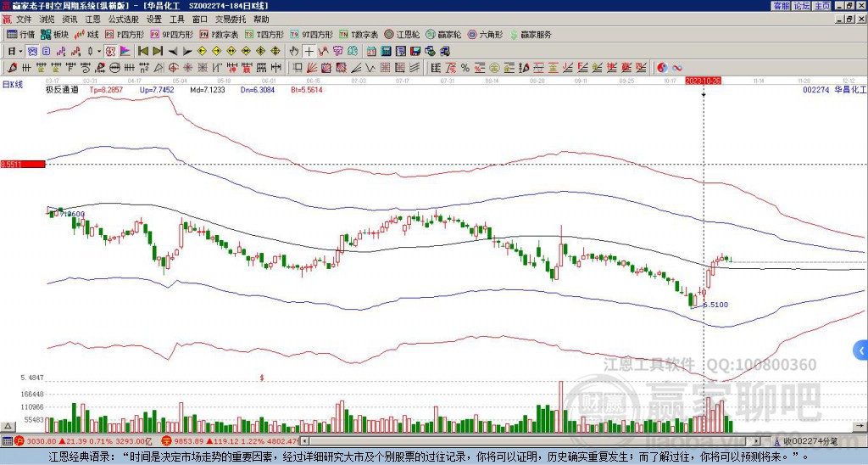Open the T数字表 number table

[359, 34]
